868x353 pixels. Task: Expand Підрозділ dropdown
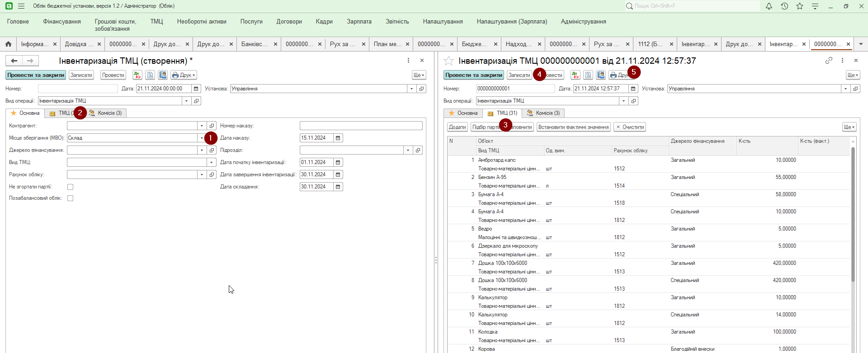point(408,150)
